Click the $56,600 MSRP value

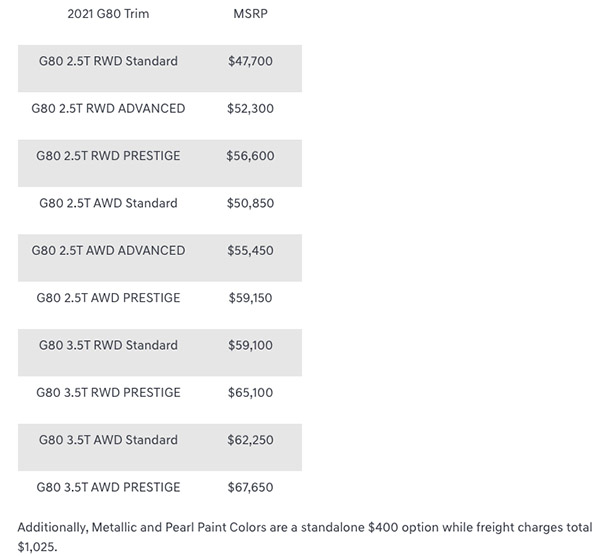tap(250, 156)
